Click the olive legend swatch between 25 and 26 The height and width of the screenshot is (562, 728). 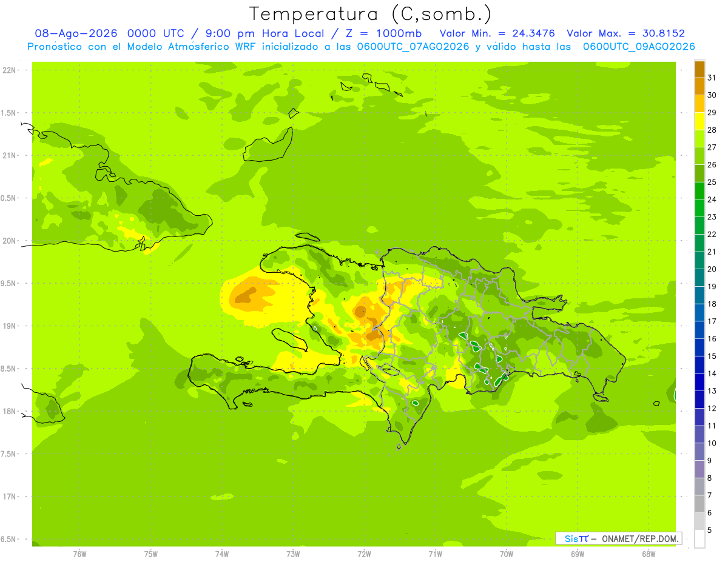(699, 173)
